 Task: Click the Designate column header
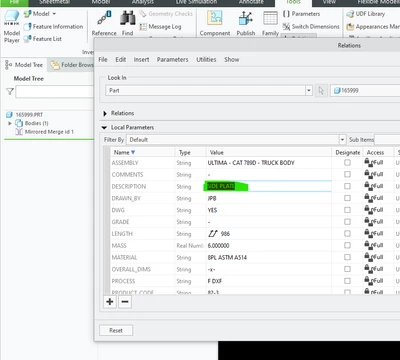(x=348, y=152)
